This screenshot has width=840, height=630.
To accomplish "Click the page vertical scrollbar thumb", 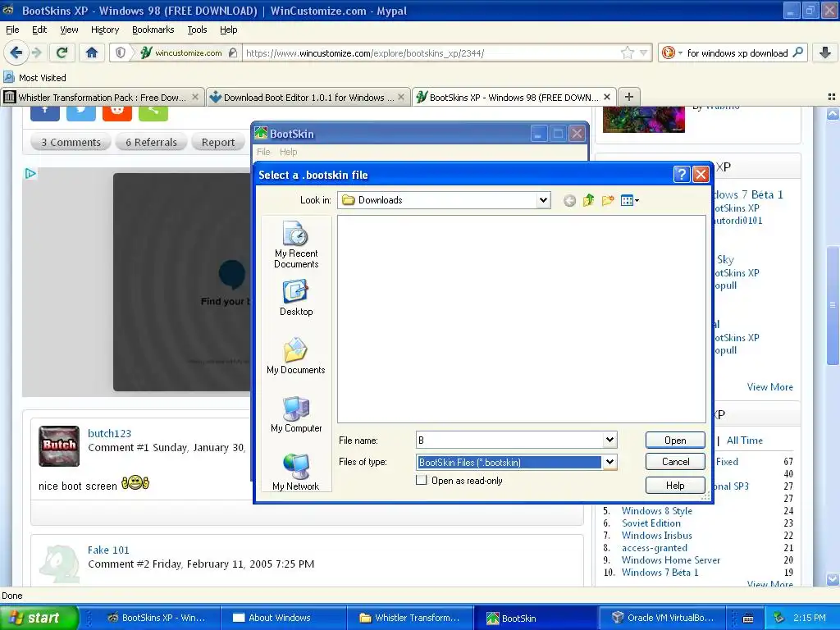I will [x=833, y=304].
